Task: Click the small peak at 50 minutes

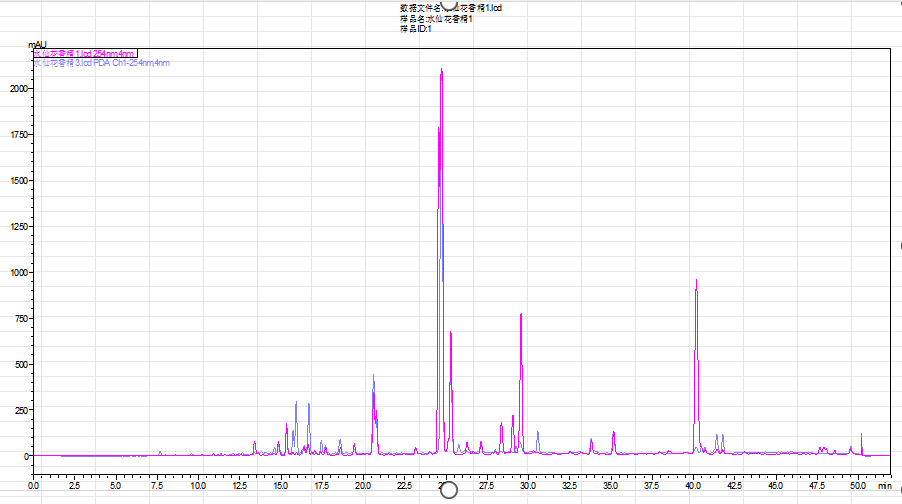Action: [x=861, y=435]
